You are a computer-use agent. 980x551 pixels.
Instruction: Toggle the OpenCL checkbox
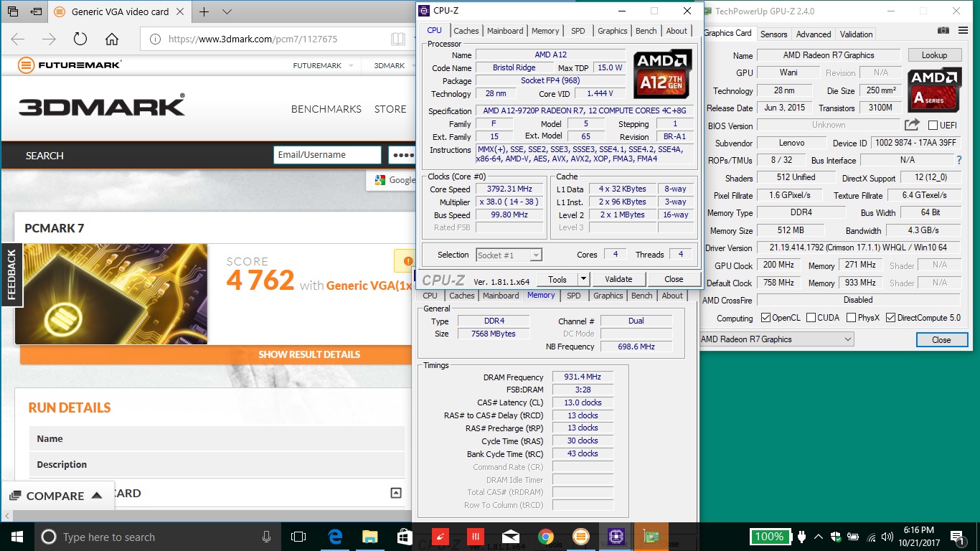pyautogui.click(x=765, y=317)
